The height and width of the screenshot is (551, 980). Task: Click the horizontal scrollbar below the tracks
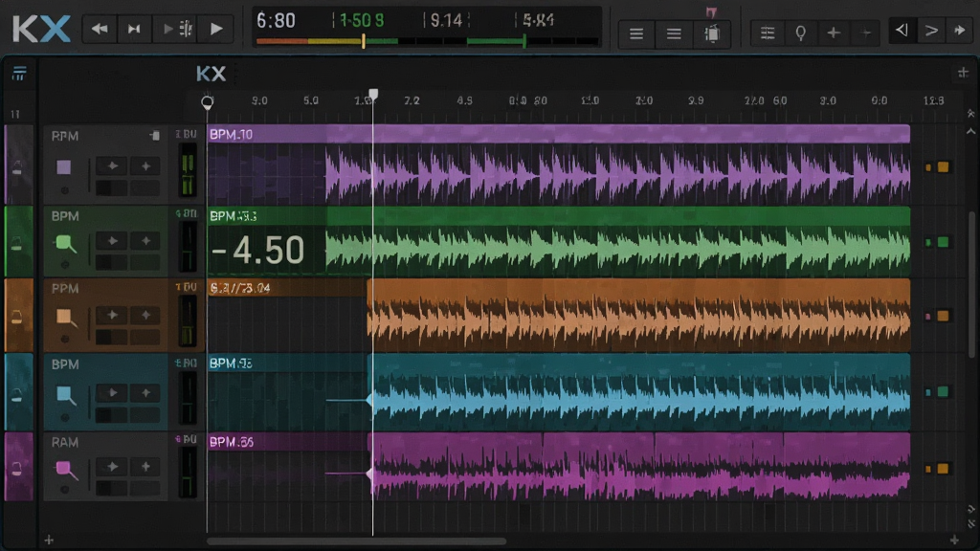[x=356, y=541]
